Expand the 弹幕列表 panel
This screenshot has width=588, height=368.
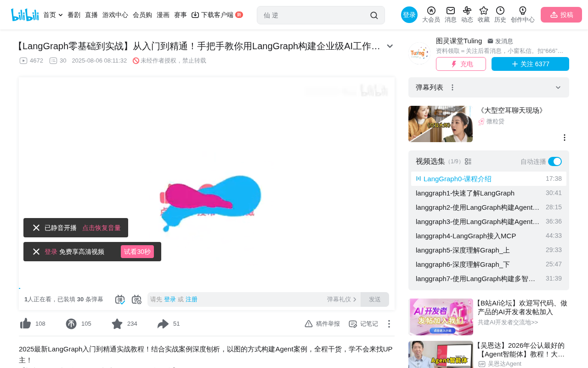click(558, 87)
